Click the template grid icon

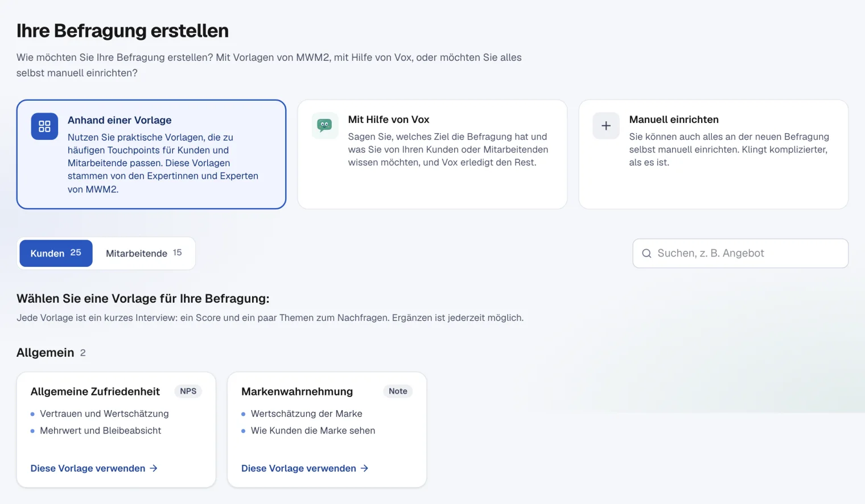pyautogui.click(x=44, y=126)
